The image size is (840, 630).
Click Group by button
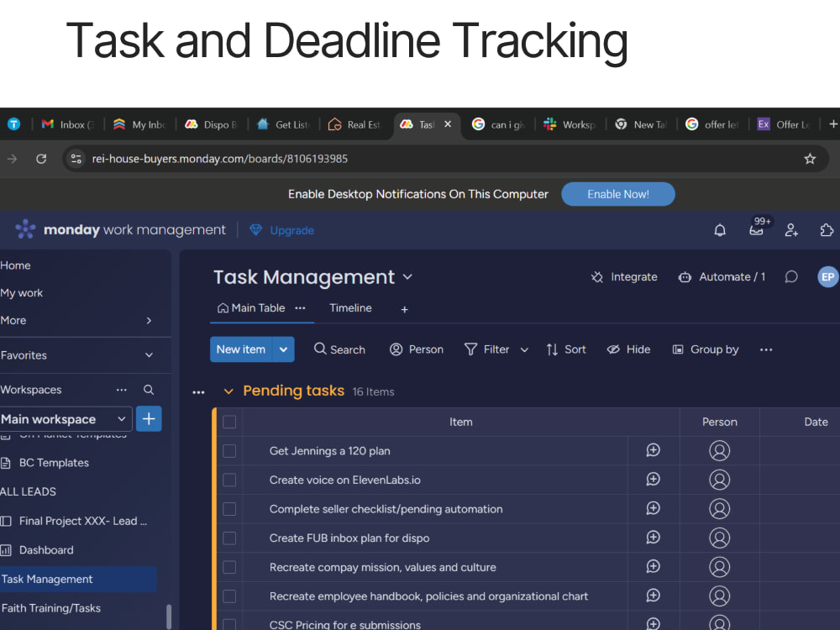coord(706,349)
